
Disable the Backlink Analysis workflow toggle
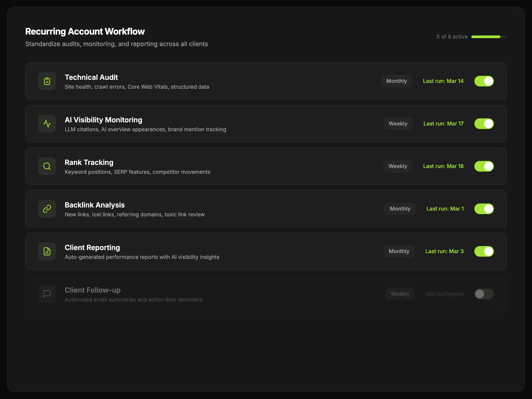[x=484, y=209]
